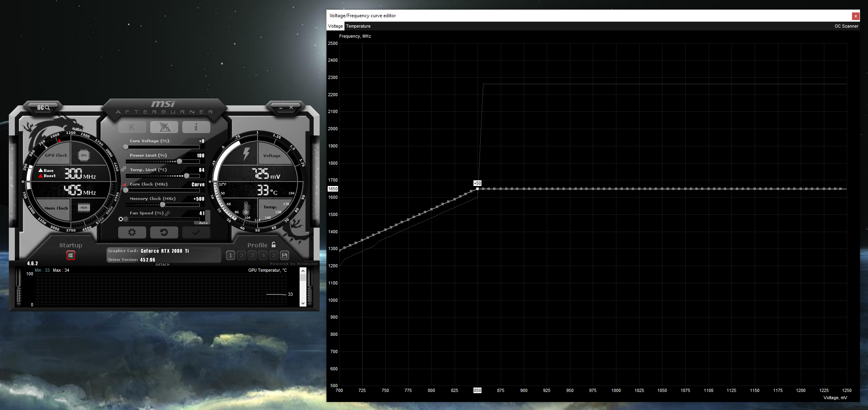Select profile slot 1

pos(231,255)
